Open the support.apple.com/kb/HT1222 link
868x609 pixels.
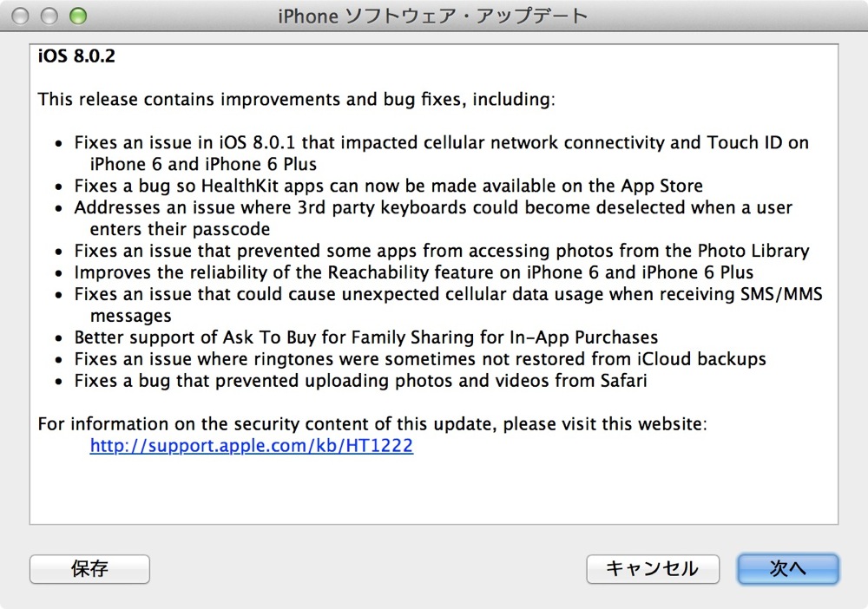click(x=252, y=445)
